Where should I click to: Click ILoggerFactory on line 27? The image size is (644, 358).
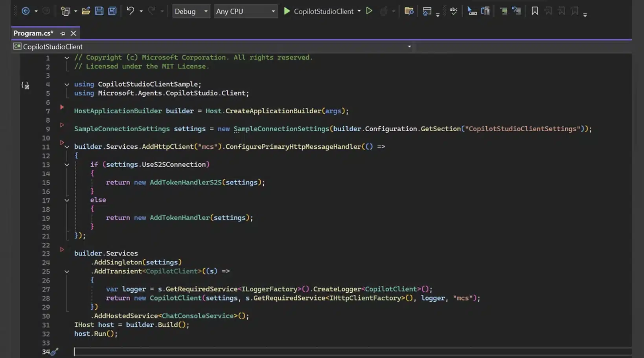(x=270, y=289)
